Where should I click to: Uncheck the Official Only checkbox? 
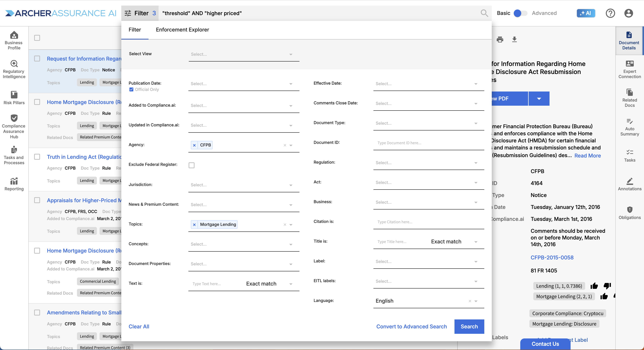click(x=131, y=89)
